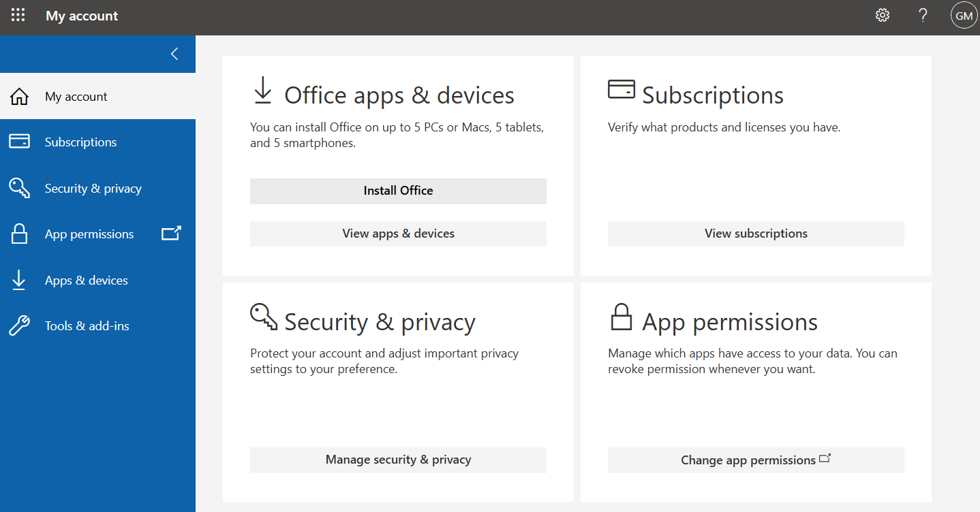Open the app launcher waffle grid
980x512 pixels.
(x=18, y=15)
